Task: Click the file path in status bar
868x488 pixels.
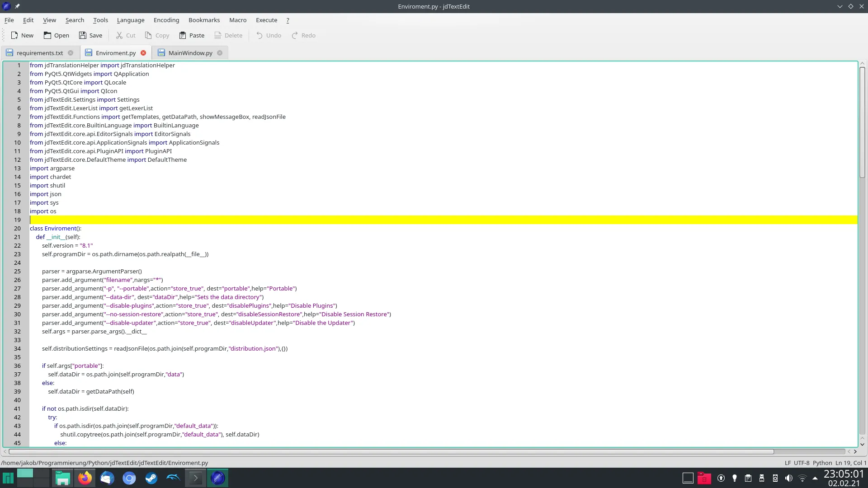Action: pyautogui.click(x=104, y=463)
